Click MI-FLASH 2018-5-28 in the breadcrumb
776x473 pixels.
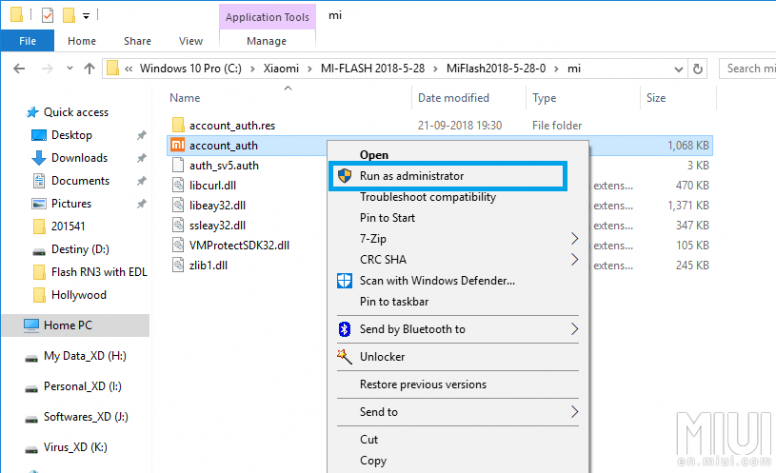point(372,68)
